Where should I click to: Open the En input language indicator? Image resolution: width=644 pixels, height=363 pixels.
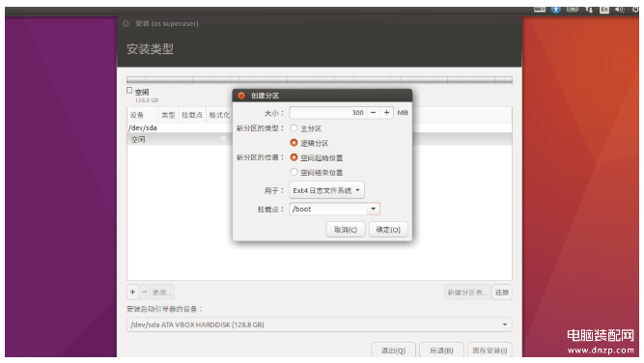click(604, 10)
